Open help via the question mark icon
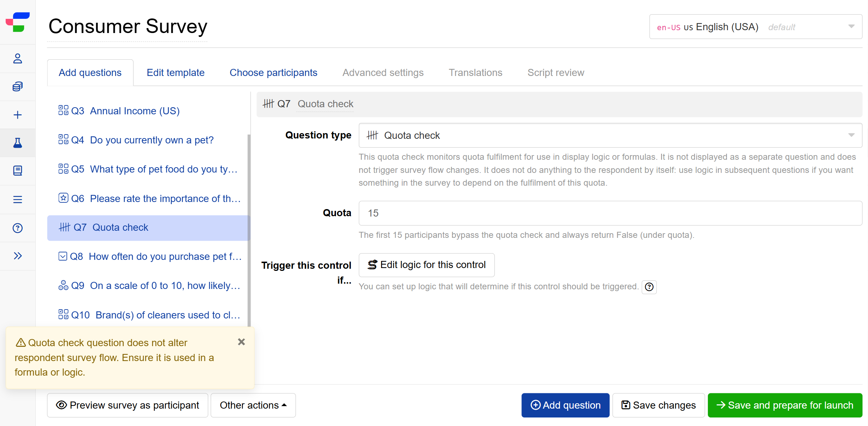Screen dimensions: 868x426 17,228
